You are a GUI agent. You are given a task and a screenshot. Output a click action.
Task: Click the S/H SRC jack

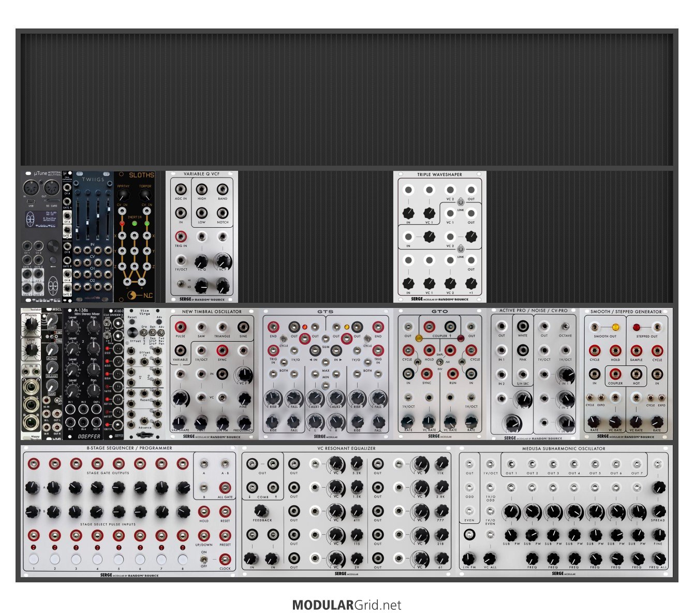pyautogui.click(x=523, y=374)
